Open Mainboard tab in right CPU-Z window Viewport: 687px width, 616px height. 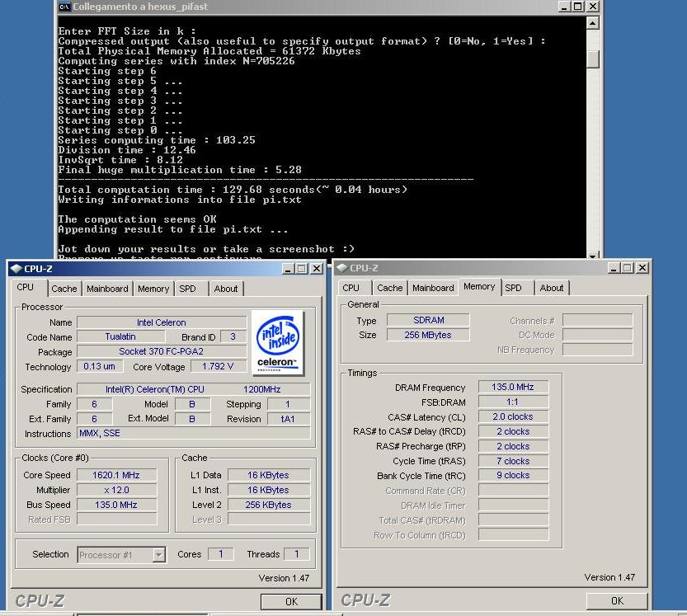coord(433,288)
